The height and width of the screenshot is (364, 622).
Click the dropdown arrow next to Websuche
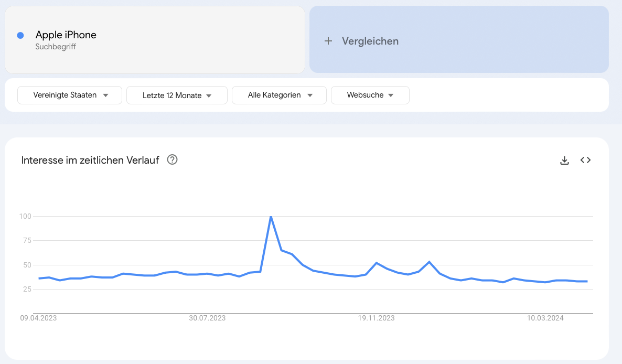click(x=391, y=95)
